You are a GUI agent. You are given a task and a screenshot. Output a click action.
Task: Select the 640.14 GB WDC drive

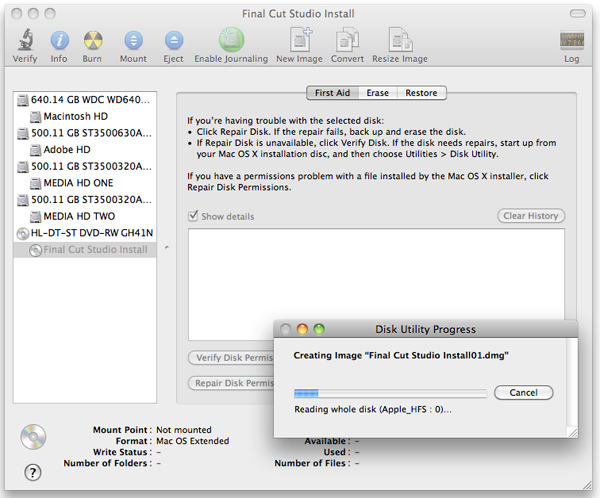click(x=84, y=100)
